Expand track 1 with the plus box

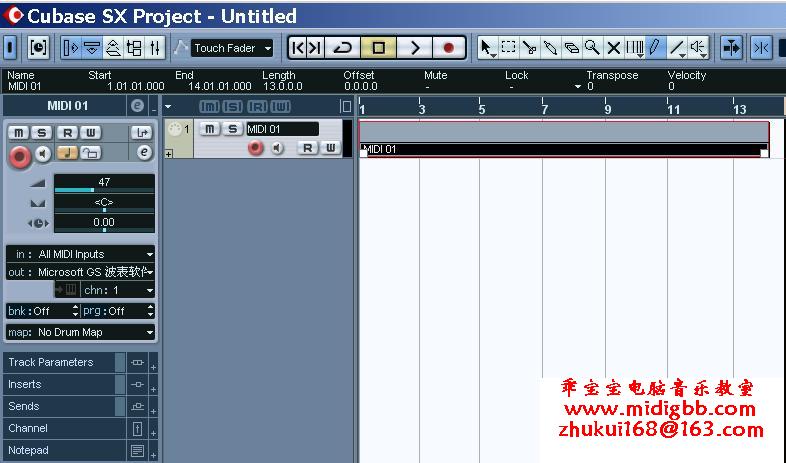tap(169, 154)
